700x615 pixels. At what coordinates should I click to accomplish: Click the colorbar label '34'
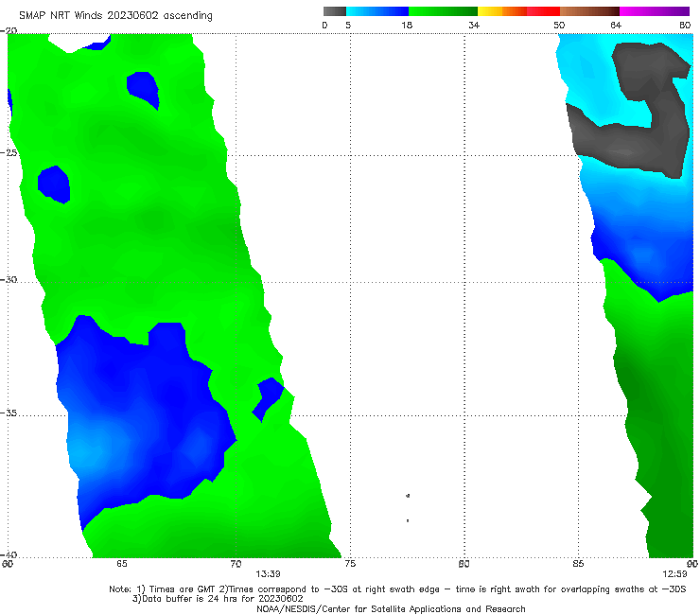click(x=474, y=25)
